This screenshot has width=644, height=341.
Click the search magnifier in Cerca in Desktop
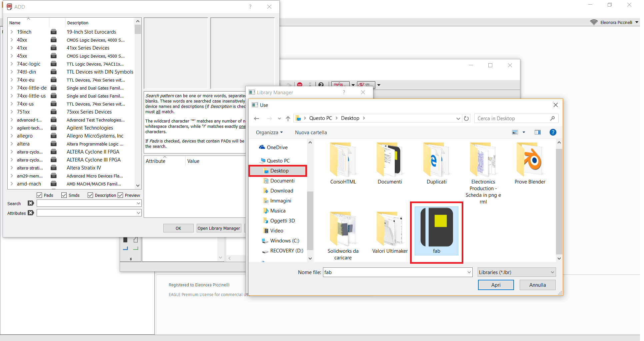pos(552,118)
